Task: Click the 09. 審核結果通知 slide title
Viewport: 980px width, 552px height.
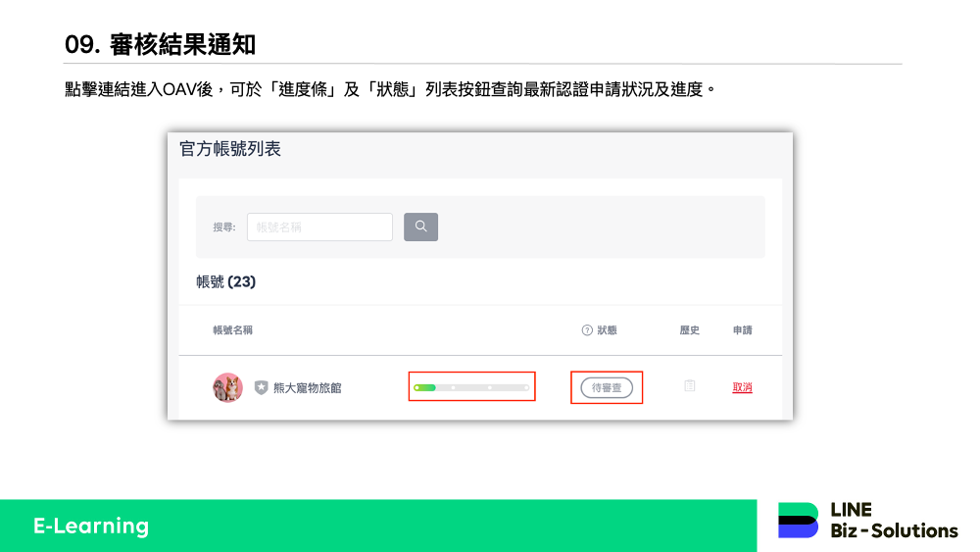Action: (160, 44)
